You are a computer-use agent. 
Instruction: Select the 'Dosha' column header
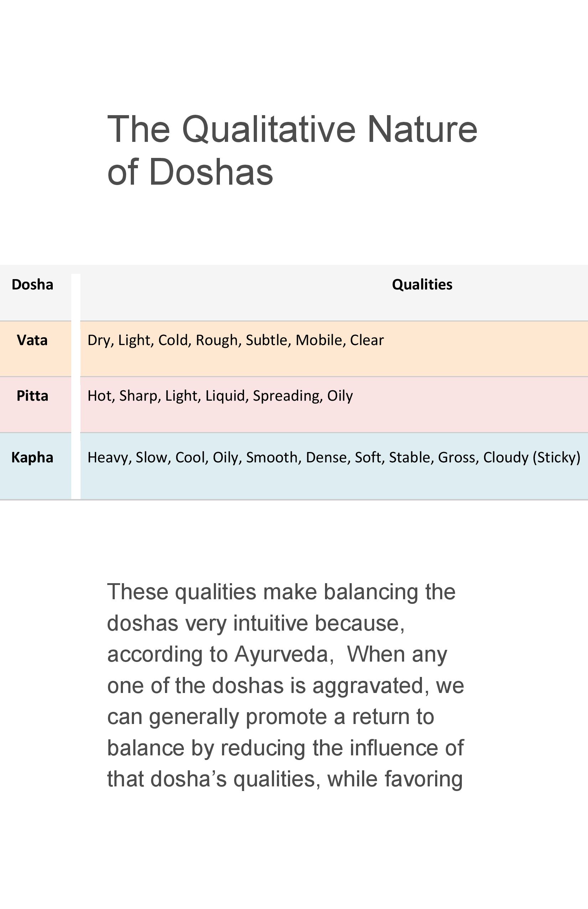32,284
